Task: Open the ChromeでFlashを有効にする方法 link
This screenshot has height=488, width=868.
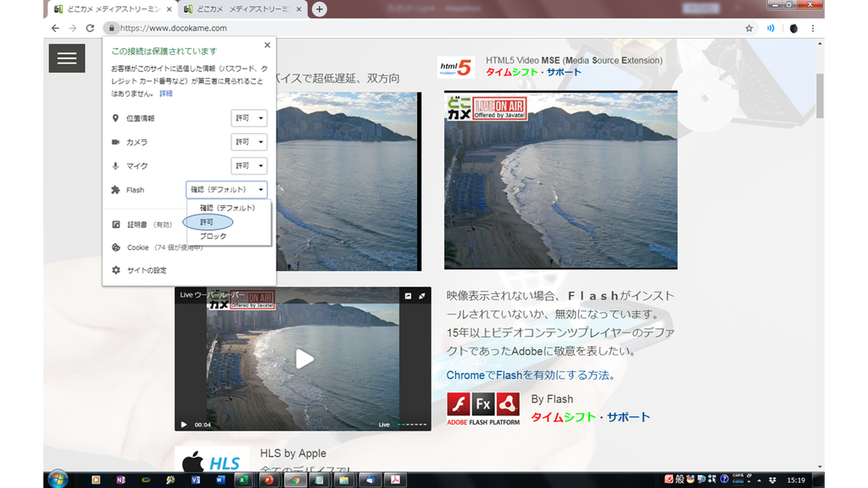Action: coord(531,375)
